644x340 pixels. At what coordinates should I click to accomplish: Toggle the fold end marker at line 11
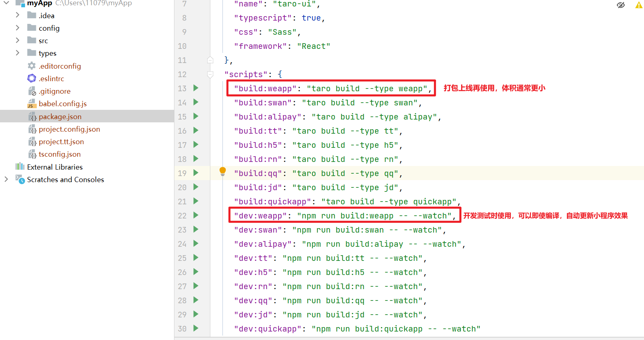210,60
